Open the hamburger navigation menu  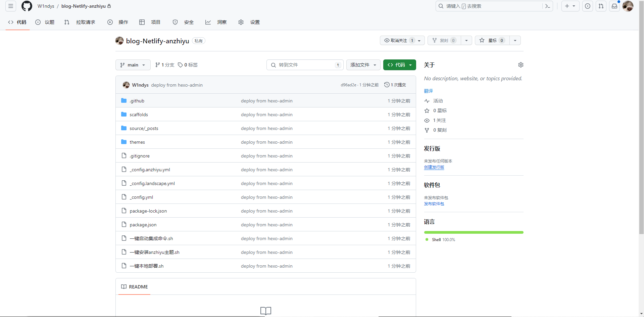[x=11, y=6]
